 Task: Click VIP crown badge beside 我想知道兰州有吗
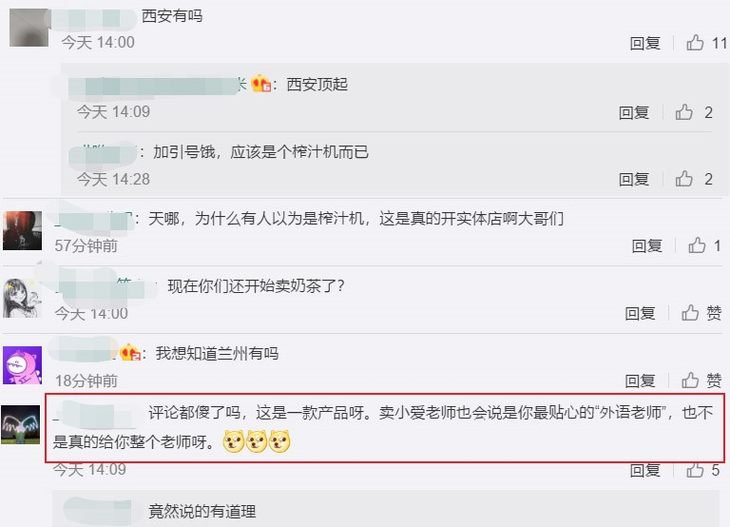click(x=130, y=353)
